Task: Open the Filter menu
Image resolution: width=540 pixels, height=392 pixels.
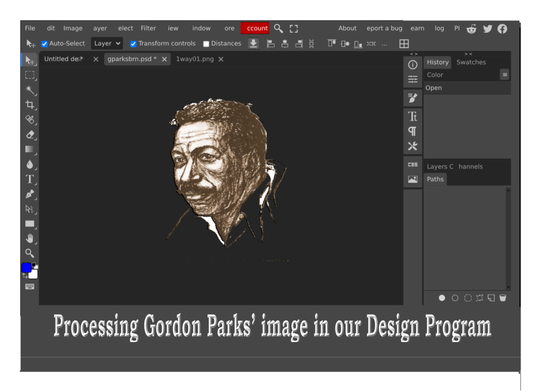Action: [x=148, y=28]
